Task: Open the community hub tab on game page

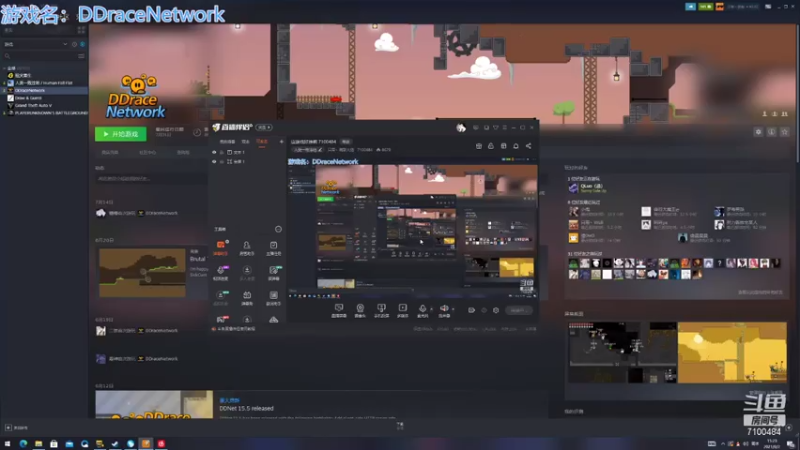Action: (147, 153)
